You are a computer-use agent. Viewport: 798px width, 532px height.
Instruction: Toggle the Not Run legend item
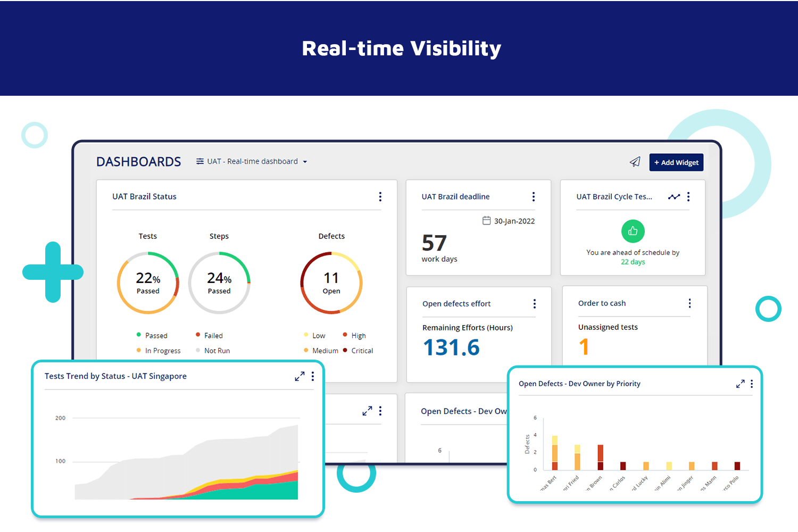(213, 351)
